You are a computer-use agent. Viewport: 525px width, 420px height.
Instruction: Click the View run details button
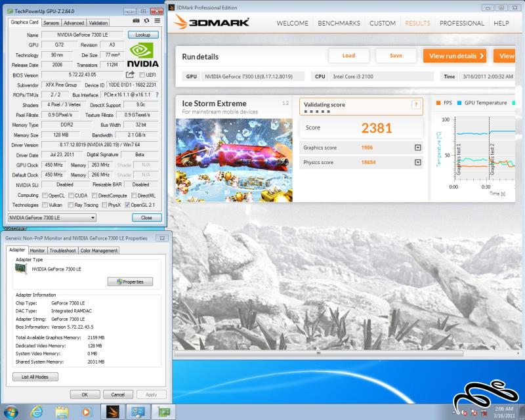(x=455, y=56)
